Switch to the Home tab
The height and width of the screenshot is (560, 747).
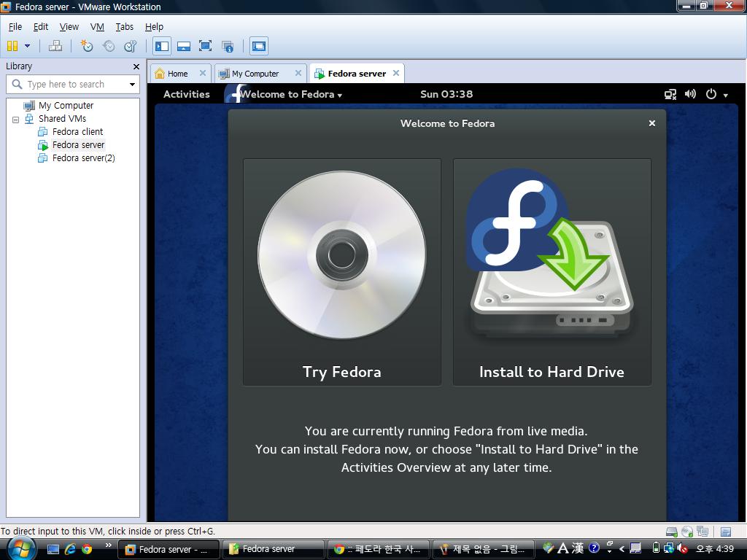pyautogui.click(x=177, y=74)
